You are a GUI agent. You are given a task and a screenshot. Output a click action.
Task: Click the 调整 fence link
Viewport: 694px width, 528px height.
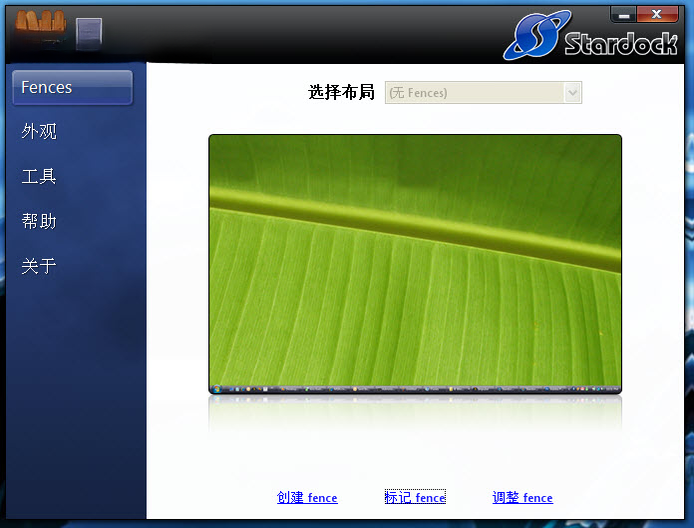coord(522,497)
